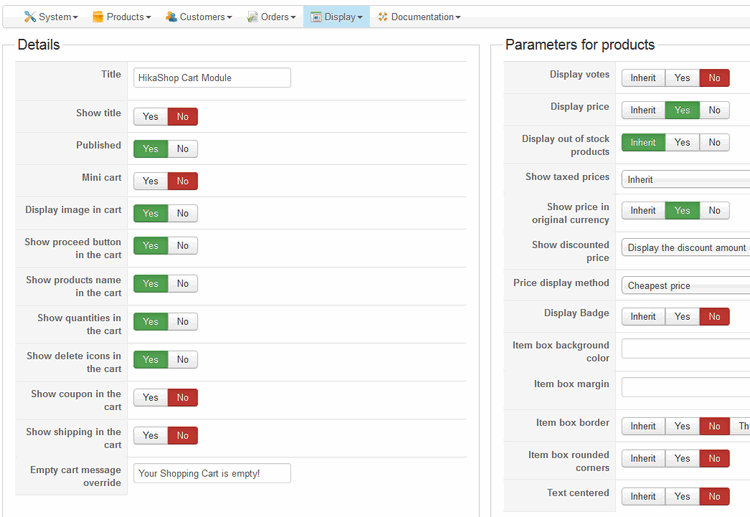
Task: Open the Price display method dropdown
Action: click(x=685, y=286)
